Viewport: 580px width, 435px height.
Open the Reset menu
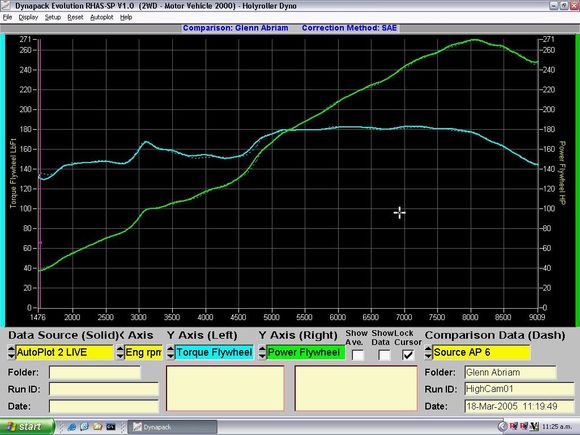point(75,17)
